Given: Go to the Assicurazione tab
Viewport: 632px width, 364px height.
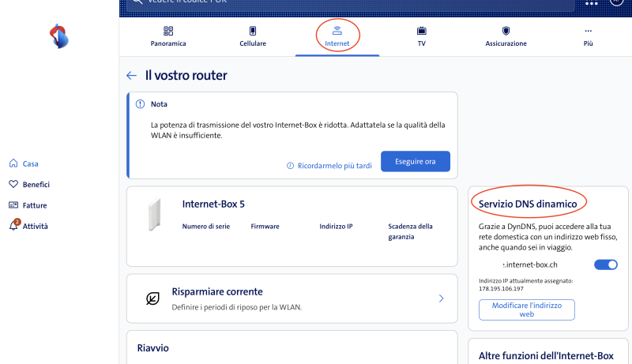Looking at the screenshot, I should 506,36.
